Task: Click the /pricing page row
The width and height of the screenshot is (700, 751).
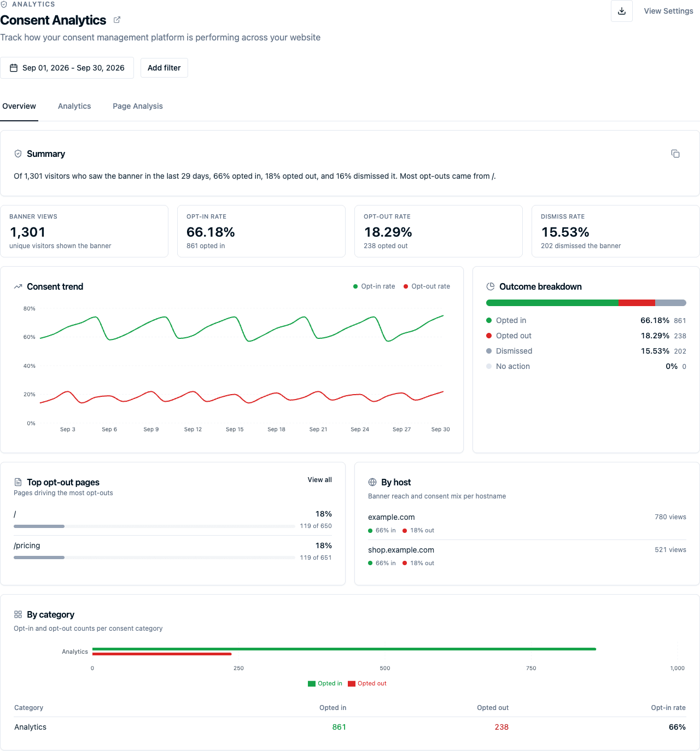Action: coord(173,551)
